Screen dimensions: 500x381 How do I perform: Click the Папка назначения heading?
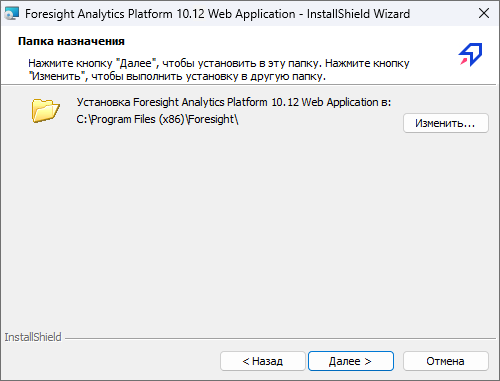tap(71, 41)
